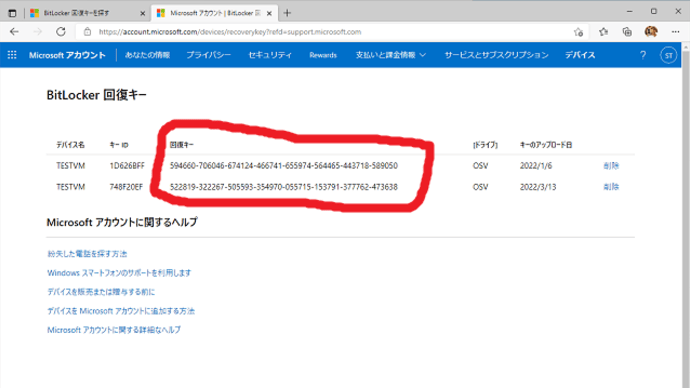
Task: Open the Favorites list icon
Action: (x=603, y=32)
